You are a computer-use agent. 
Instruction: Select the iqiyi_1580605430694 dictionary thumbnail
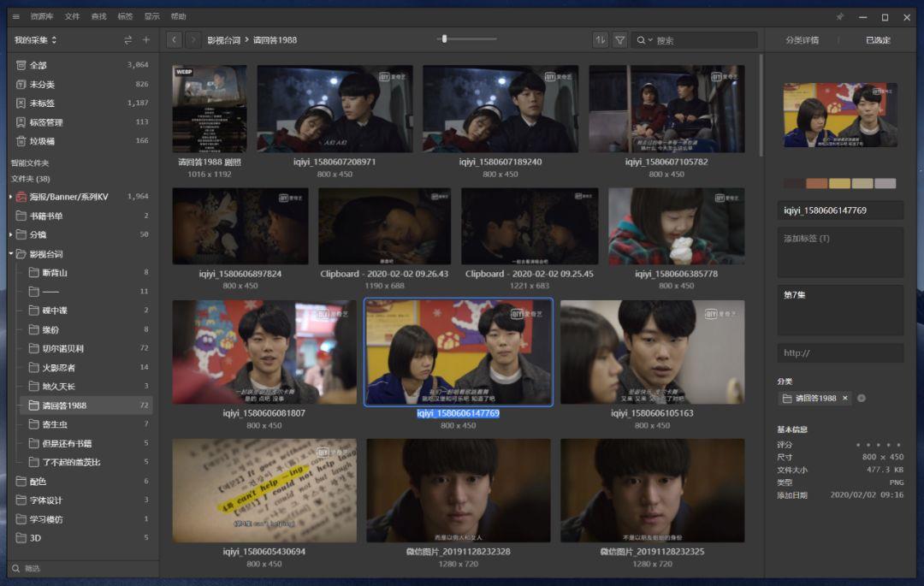tap(264, 490)
